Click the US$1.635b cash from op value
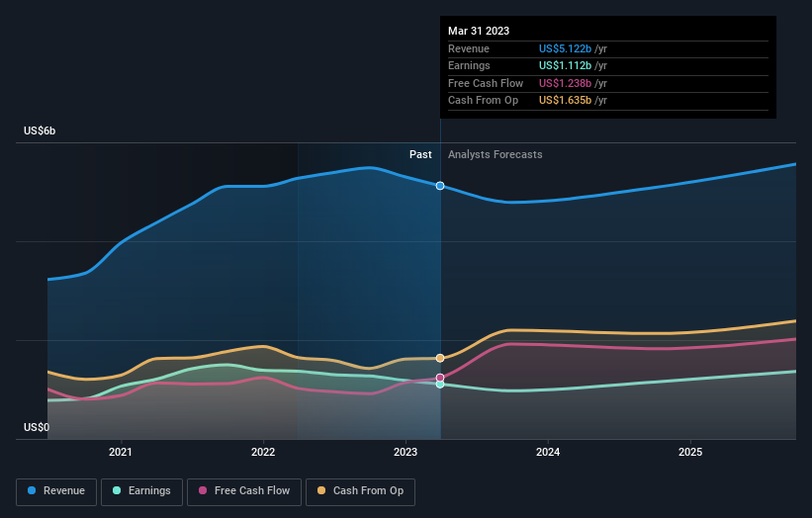 click(x=565, y=101)
